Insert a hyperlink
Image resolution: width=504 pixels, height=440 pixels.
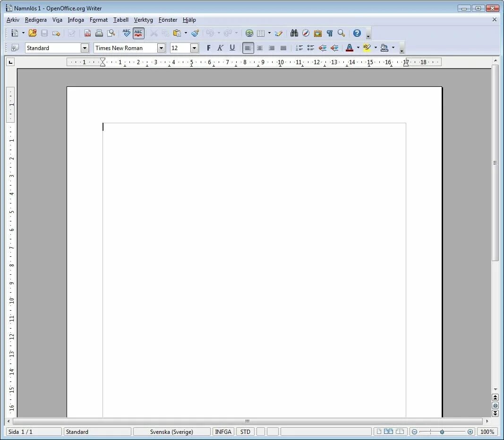tap(249, 33)
